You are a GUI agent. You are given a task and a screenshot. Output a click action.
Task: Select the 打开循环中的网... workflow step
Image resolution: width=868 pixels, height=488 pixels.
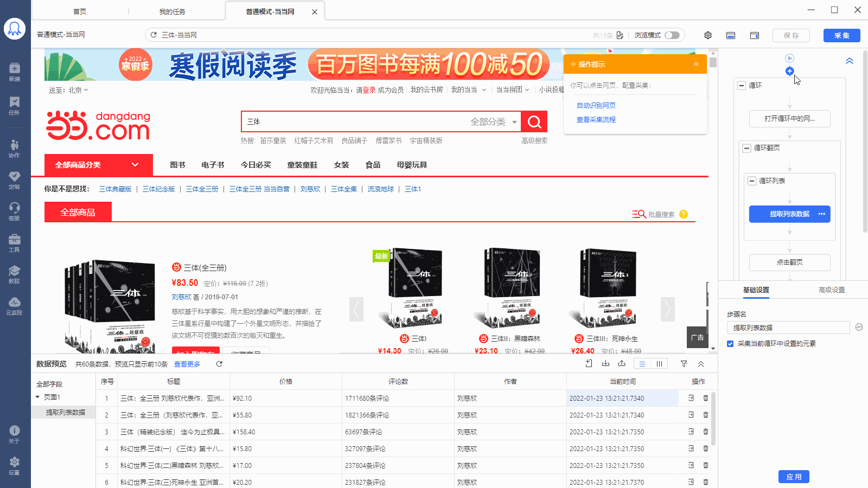pos(790,119)
